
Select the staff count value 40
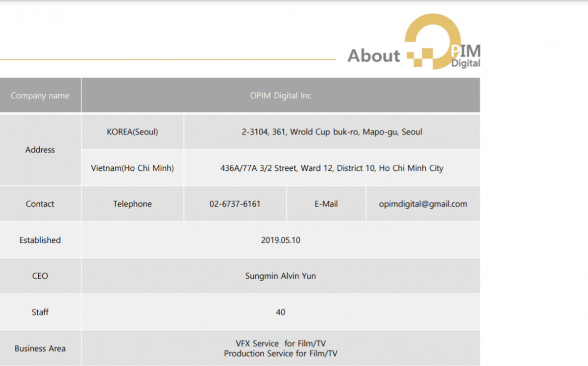pos(280,312)
